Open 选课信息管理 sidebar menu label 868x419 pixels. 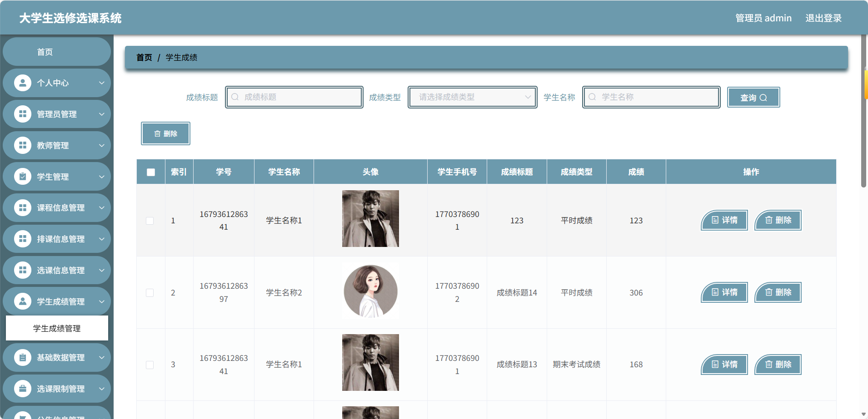[x=61, y=270]
